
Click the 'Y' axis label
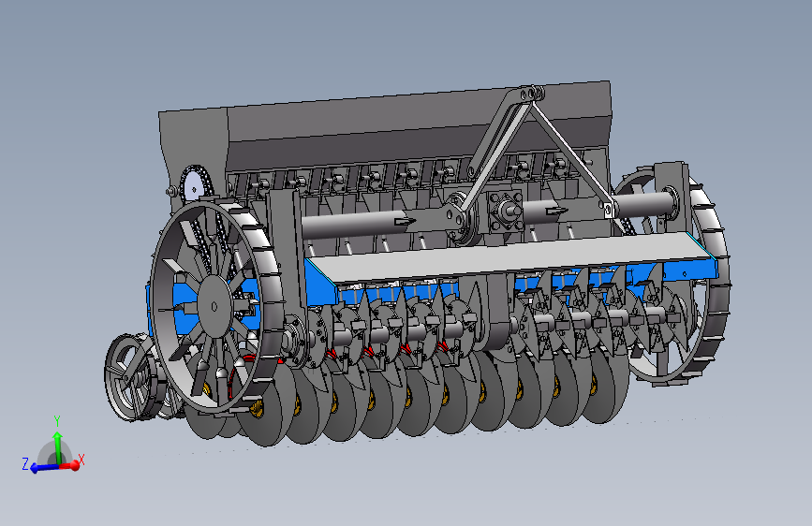tap(57, 421)
